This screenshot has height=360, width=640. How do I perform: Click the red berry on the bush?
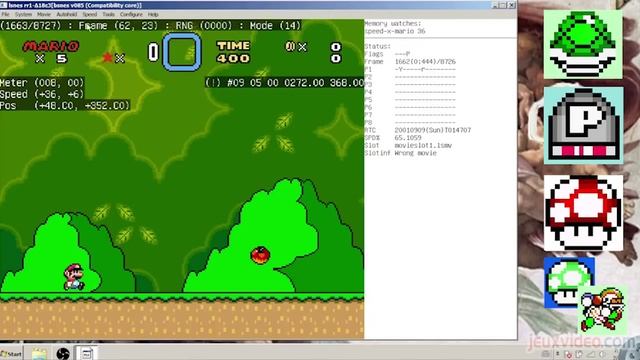260,255
